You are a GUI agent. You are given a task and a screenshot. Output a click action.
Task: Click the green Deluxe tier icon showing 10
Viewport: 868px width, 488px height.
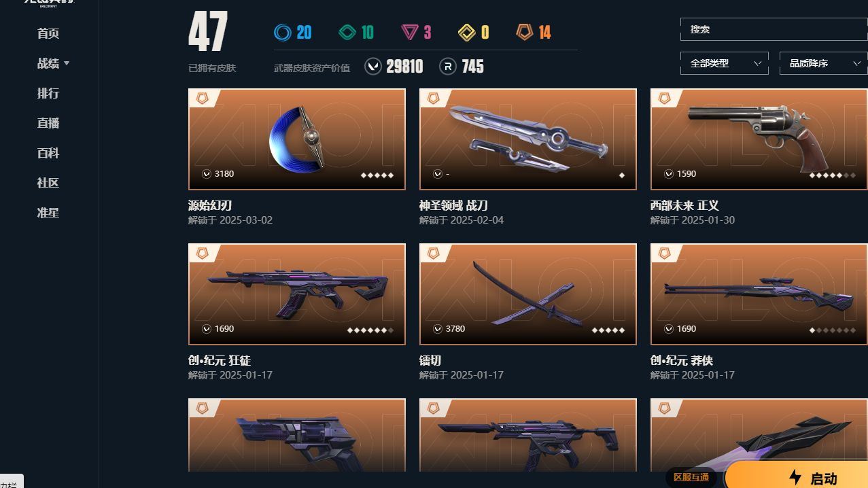(x=347, y=32)
